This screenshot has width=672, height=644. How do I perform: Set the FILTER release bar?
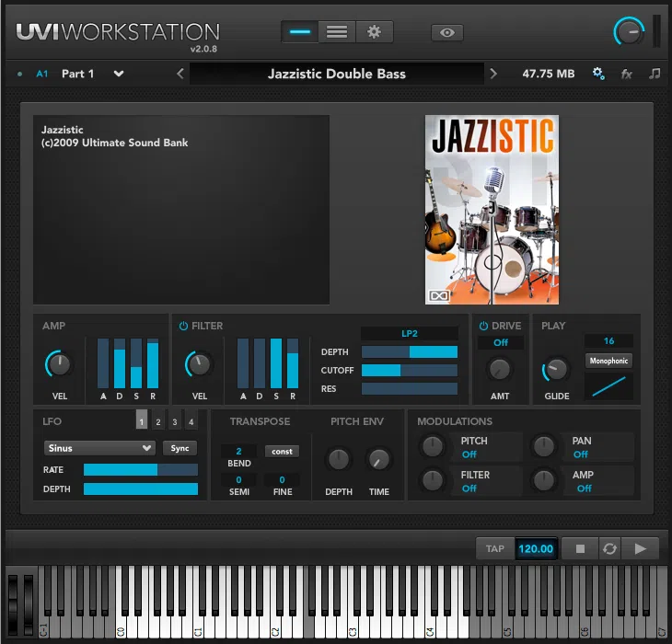293,363
